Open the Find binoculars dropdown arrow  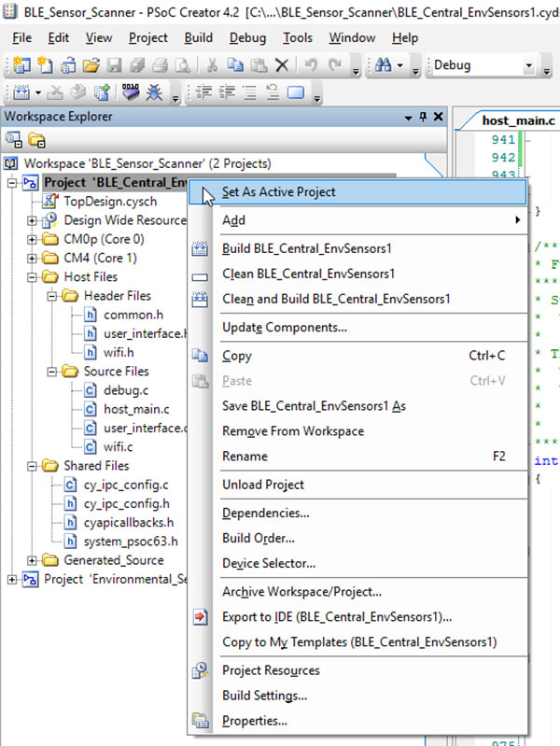pos(400,65)
